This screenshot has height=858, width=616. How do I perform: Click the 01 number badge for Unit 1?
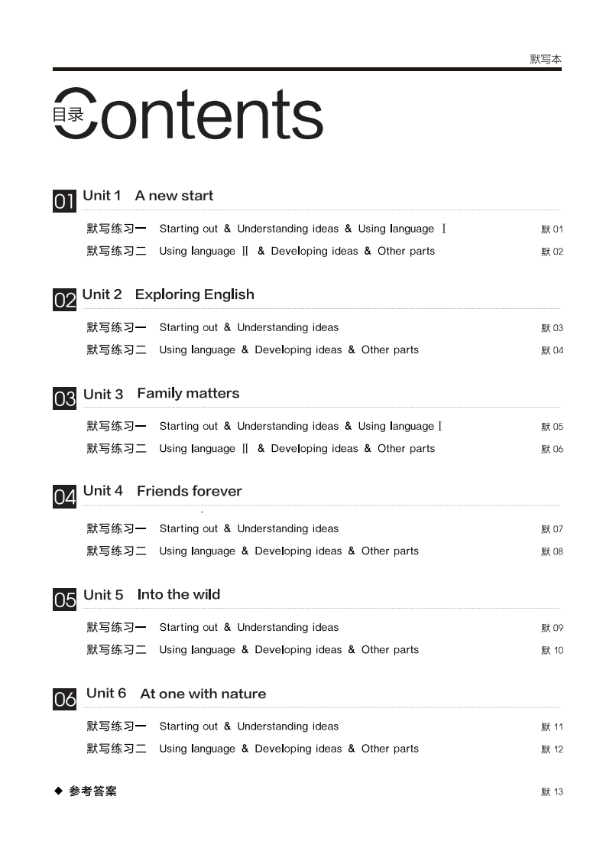click(64, 202)
